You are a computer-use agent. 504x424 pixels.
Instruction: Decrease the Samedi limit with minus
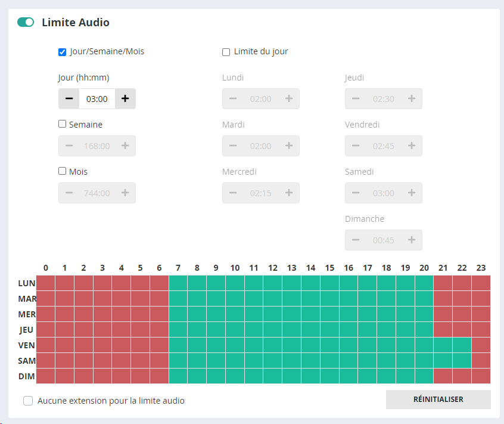(x=356, y=193)
